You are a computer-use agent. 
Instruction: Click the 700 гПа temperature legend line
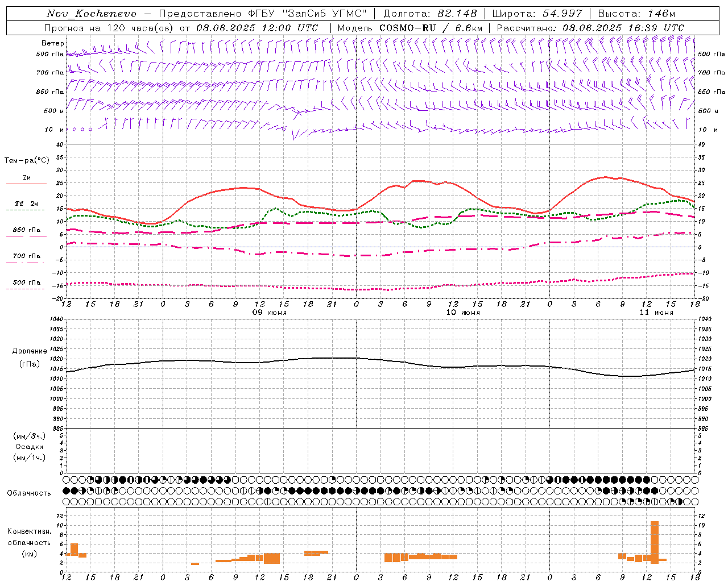click(26, 263)
